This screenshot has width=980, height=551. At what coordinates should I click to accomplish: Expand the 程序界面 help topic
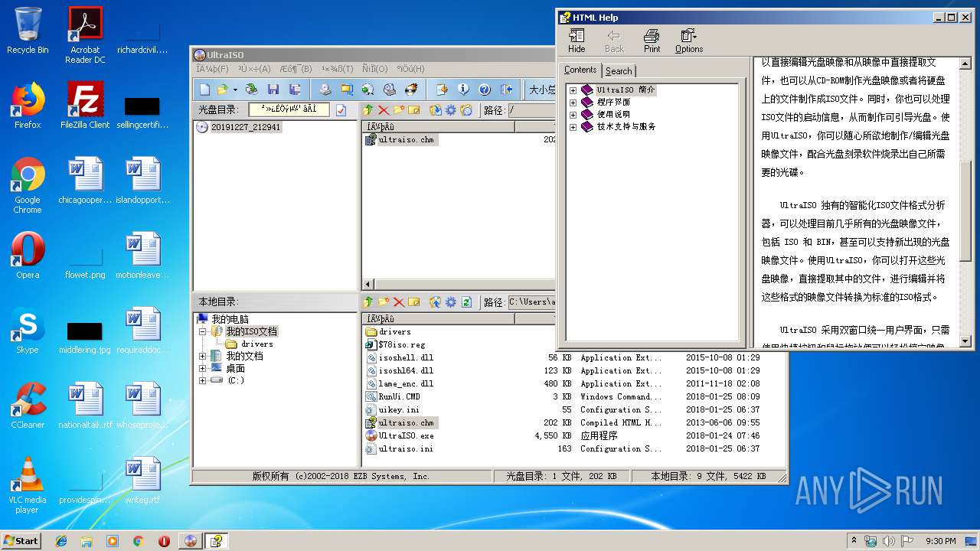tap(573, 103)
